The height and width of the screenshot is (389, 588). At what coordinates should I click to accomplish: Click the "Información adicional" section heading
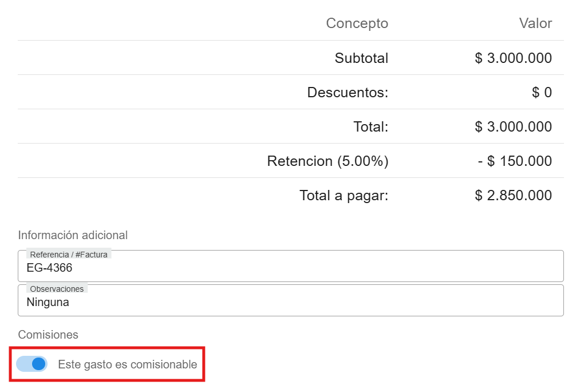(x=73, y=235)
